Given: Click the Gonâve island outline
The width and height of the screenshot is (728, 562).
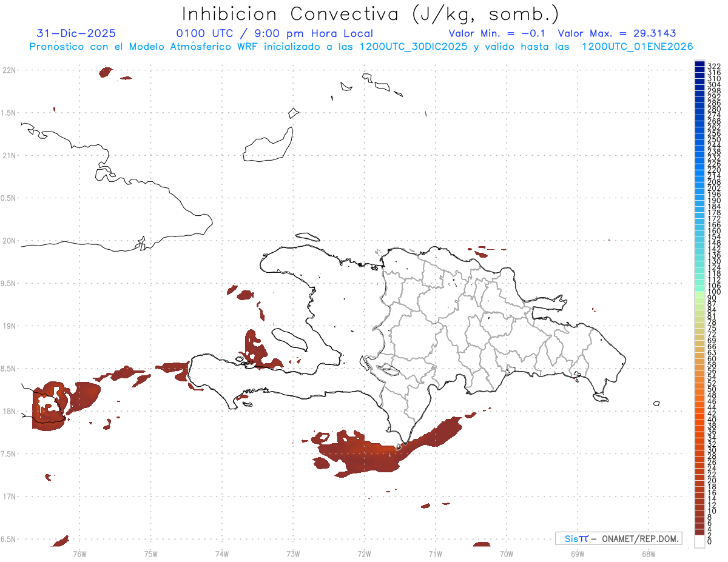Looking at the screenshot, I should 290,339.
